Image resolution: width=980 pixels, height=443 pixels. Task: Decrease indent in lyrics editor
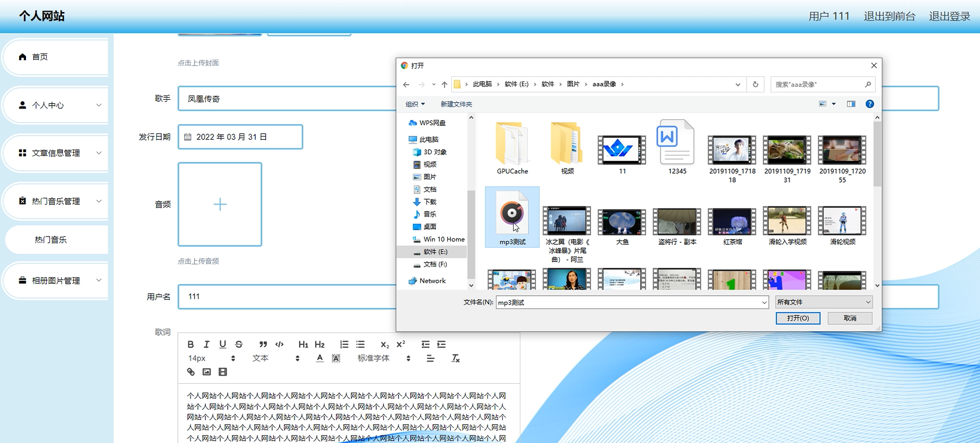coord(425,344)
